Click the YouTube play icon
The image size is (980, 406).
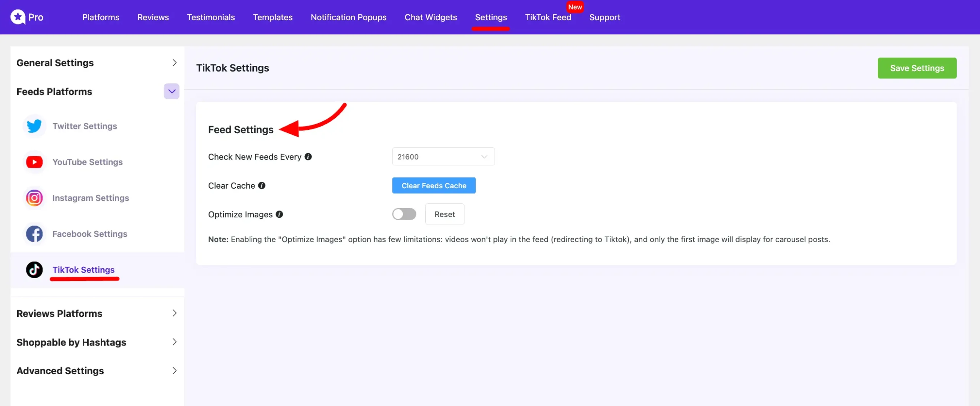34,162
